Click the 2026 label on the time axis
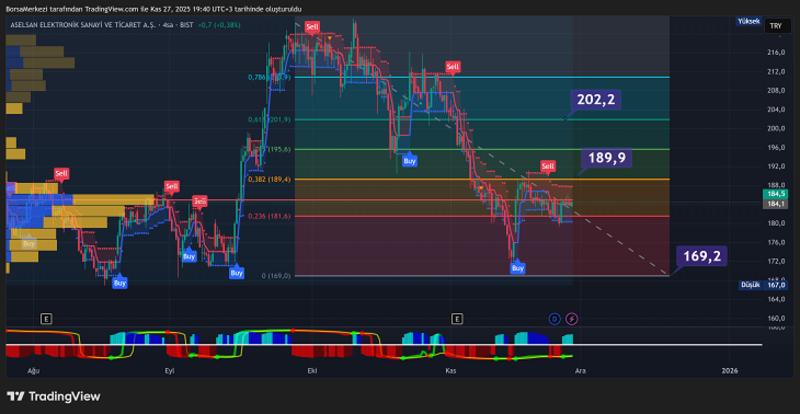This screenshot has height=414, width=800. 730,370
